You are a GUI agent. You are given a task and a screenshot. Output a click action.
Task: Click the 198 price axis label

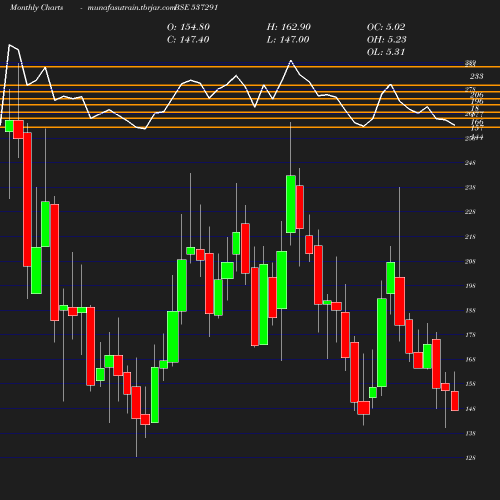[x=470, y=286]
